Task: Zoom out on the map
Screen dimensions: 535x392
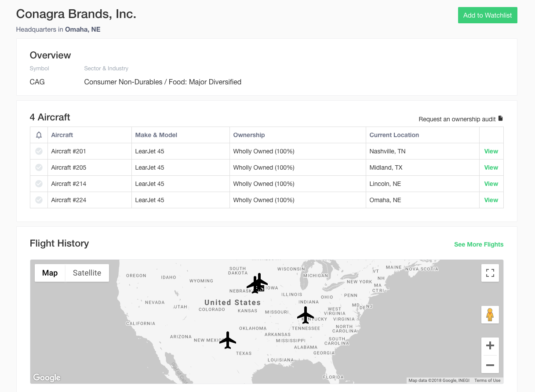Action: point(490,365)
